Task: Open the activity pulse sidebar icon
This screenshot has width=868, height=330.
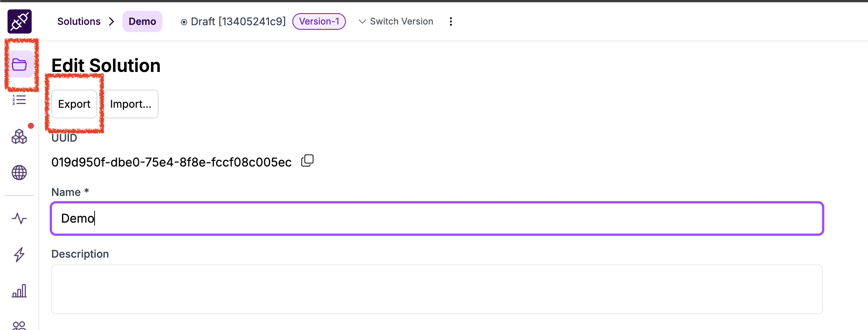Action: click(x=19, y=218)
